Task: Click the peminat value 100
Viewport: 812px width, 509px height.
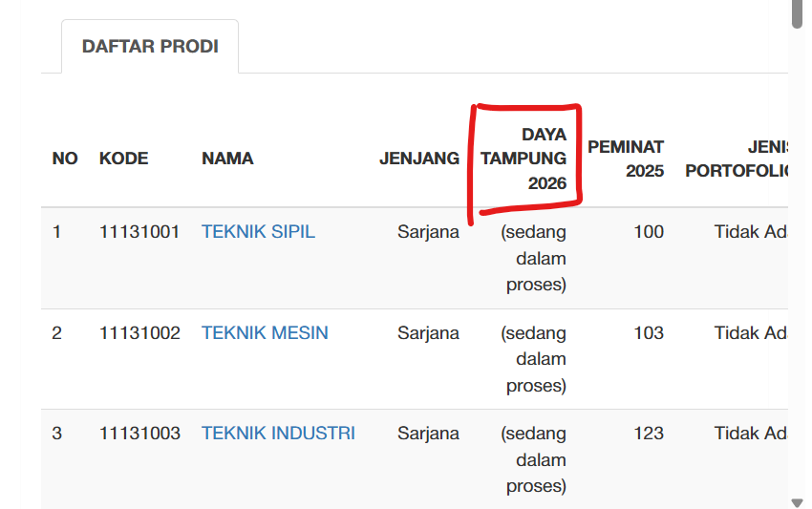Action: click(649, 231)
